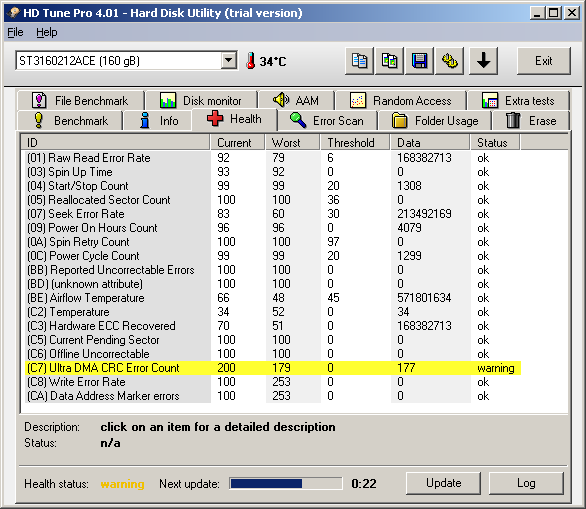586x509 pixels.
Task: Select the Health tab
Action: 234,119
